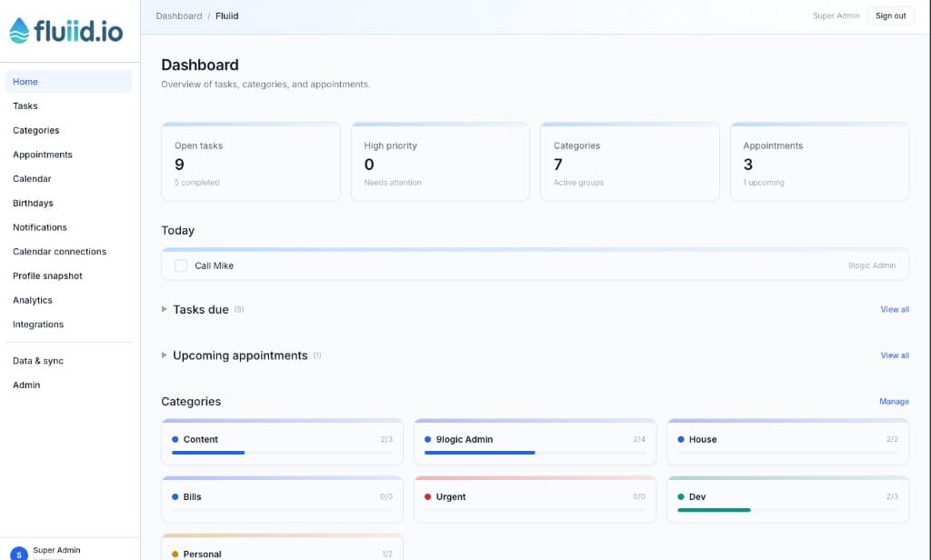Open the Integrations page
Screen dimensions: 931x560
click(37, 324)
